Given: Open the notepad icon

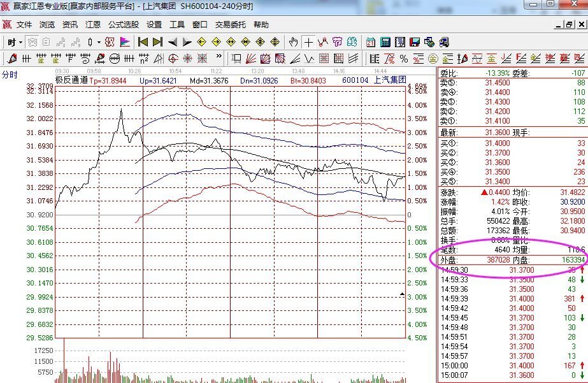Looking at the screenshot, I should click(x=399, y=43).
